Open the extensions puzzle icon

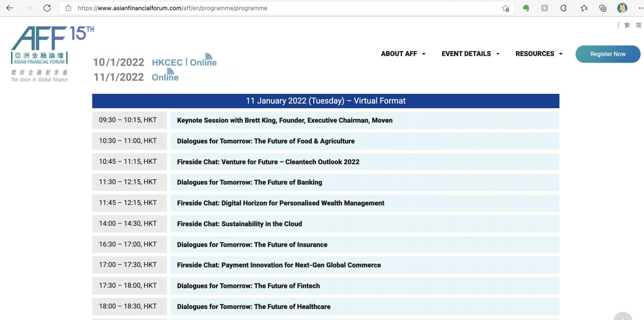(563, 8)
